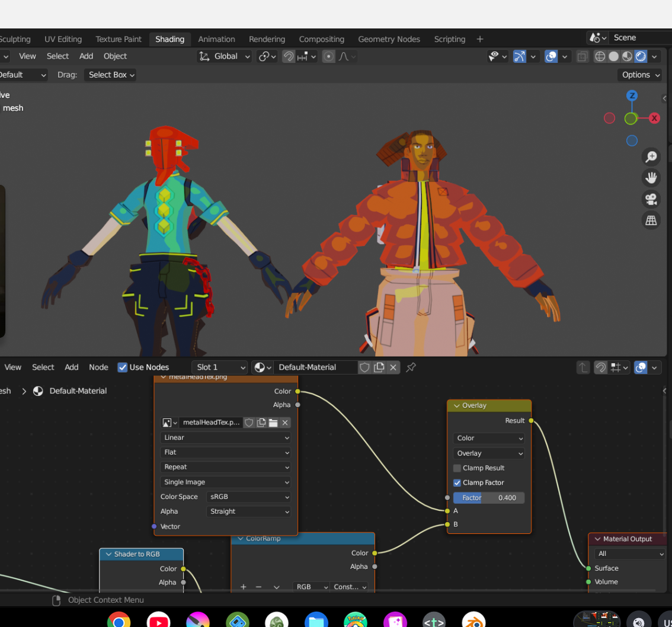Open the Color Space sRGB dropdown
This screenshot has width=672, height=627.
(x=249, y=497)
